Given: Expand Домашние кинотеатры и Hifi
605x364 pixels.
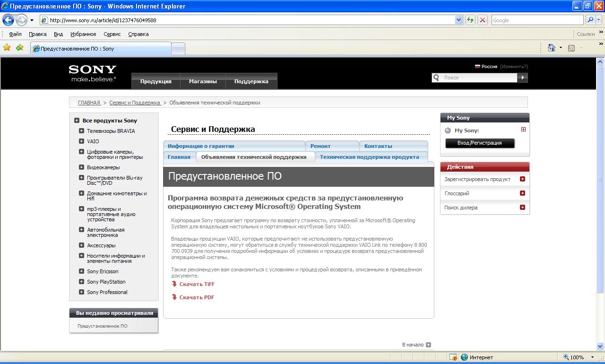Looking at the screenshot, I should pos(82,193).
